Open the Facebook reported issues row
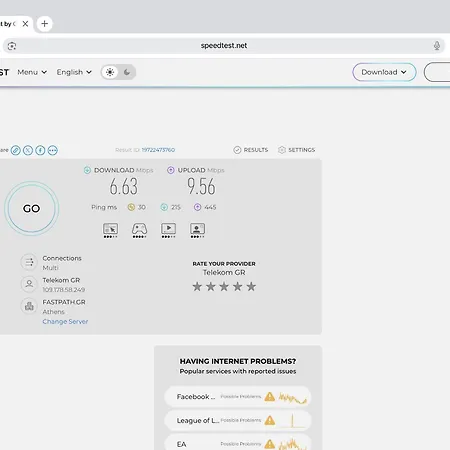Image resolution: width=450 pixels, height=450 pixels. (x=238, y=397)
